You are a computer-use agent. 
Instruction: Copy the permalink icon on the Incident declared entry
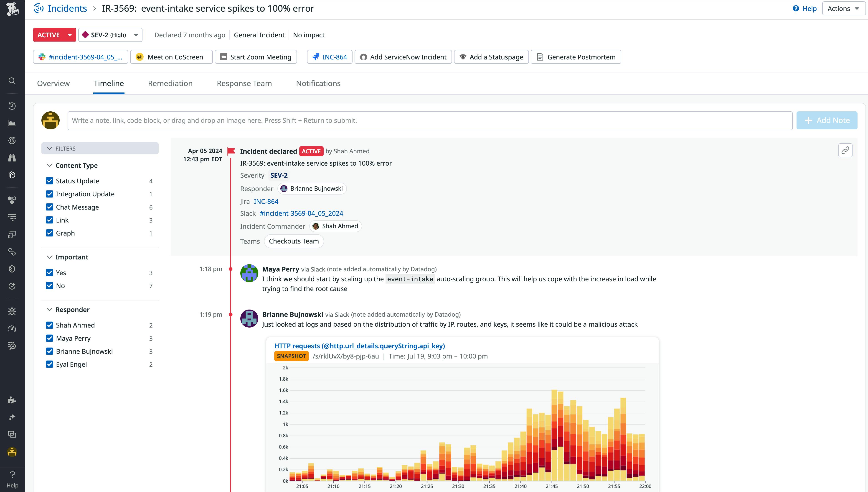click(x=846, y=150)
